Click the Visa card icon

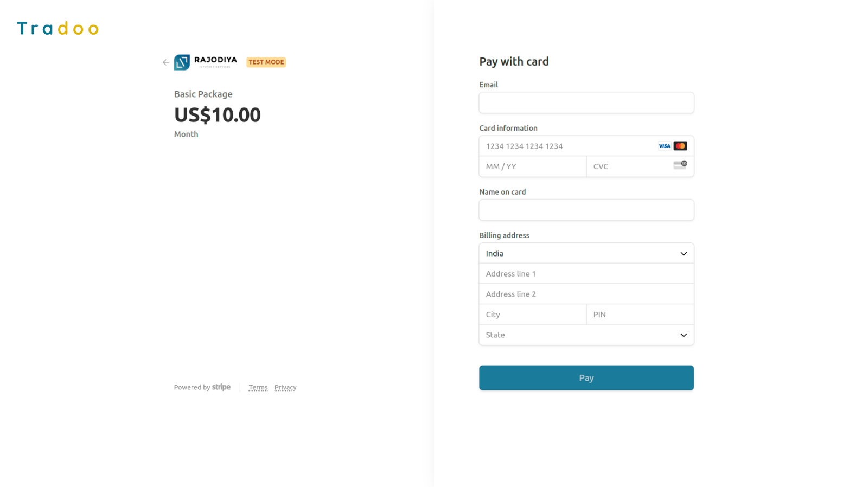click(664, 146)
